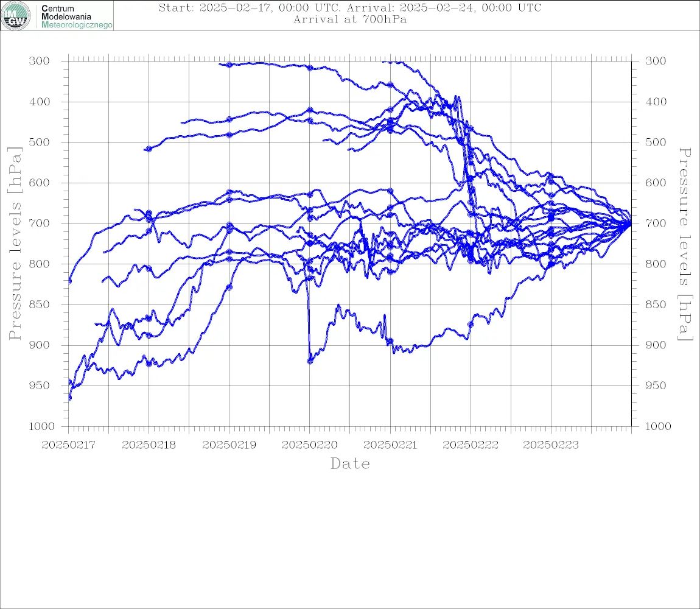Click the trajectory marker near 310 hPa on 20250219
The width and height of the screenshot is (700, 609).
tap(229, 65)
